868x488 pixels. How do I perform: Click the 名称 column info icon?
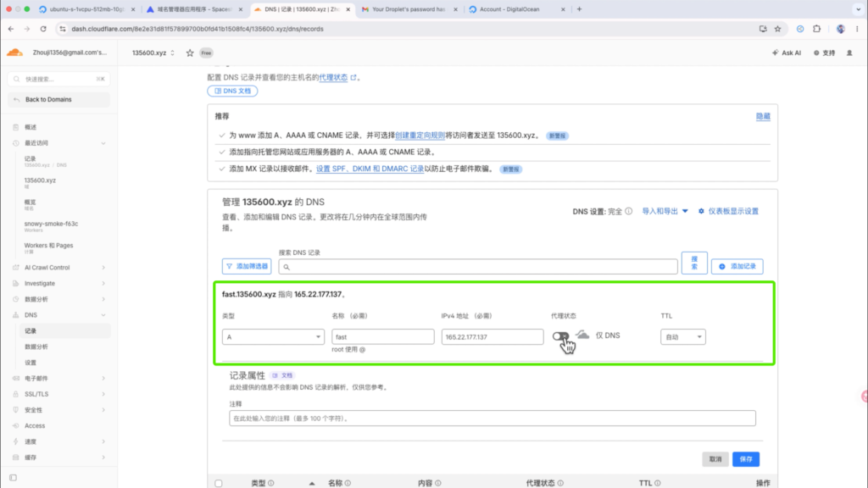[x=348, y=483]
